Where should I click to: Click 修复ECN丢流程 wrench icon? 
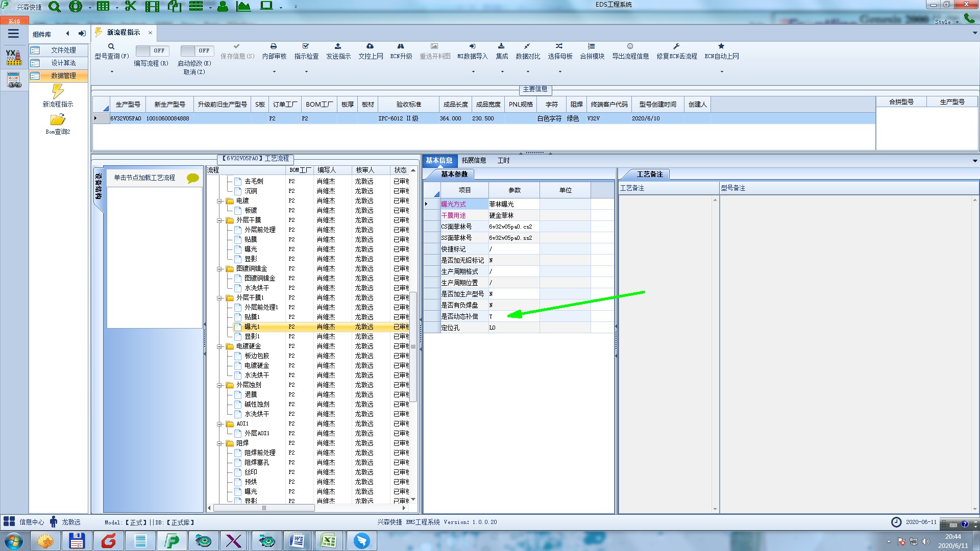676,46
